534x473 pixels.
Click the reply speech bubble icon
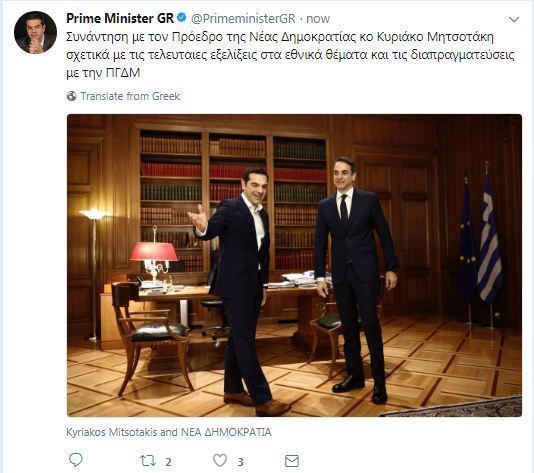point(76,460)
